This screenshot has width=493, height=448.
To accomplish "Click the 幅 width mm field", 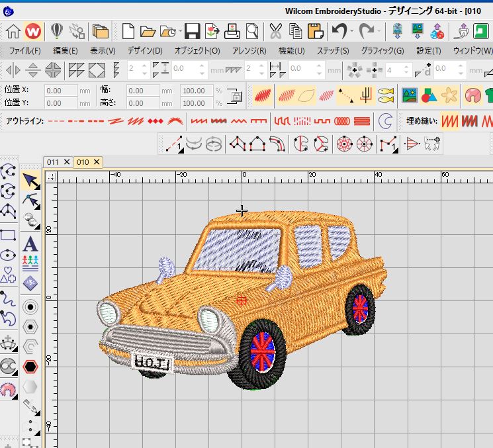I will coord(143,91).
